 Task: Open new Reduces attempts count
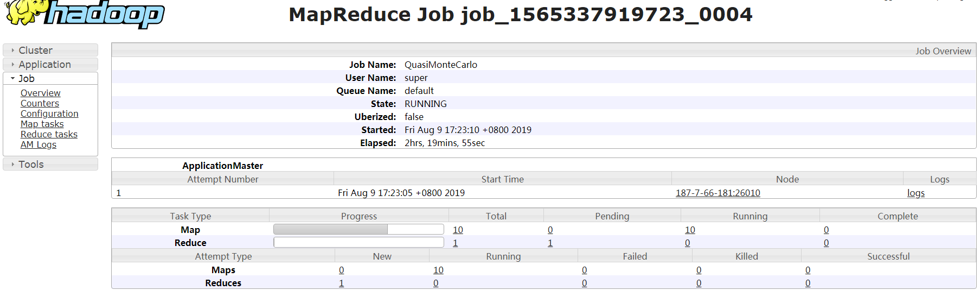tap(341, 283)
